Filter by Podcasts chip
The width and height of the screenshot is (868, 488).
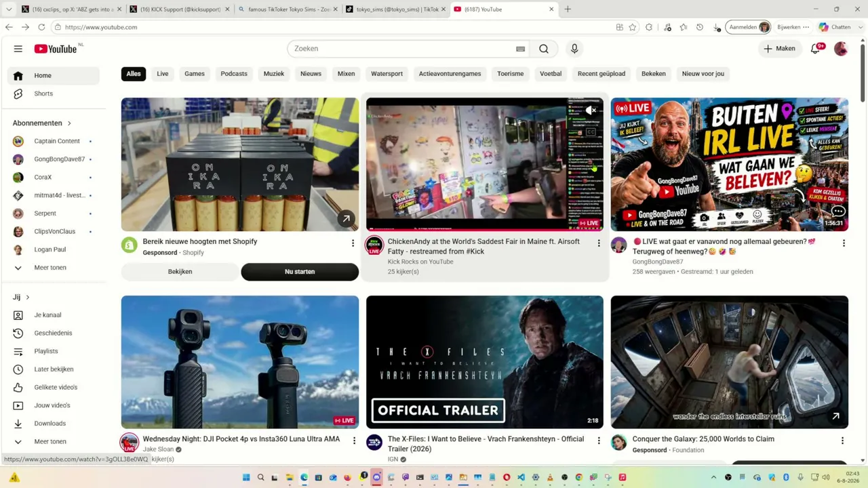click(234, 74)
